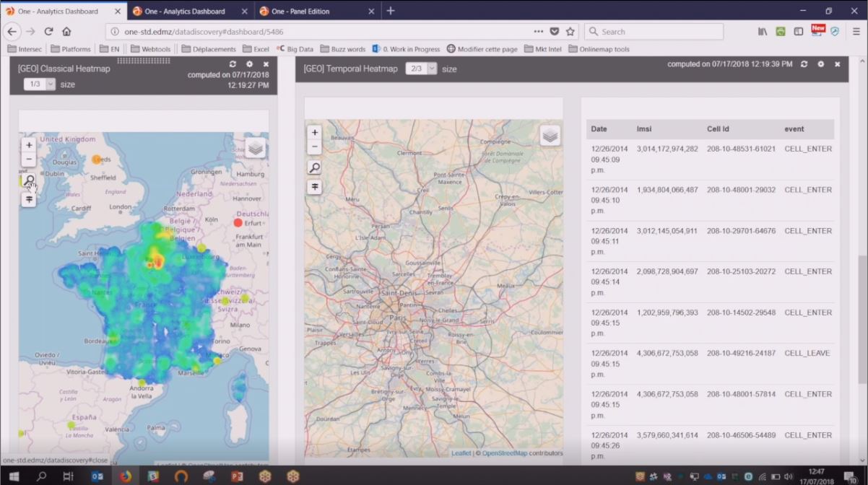The height and width of the screenshot is (485, 868).
Task: Refresh the Classical Heatmap panel
Action: point(233,64)
